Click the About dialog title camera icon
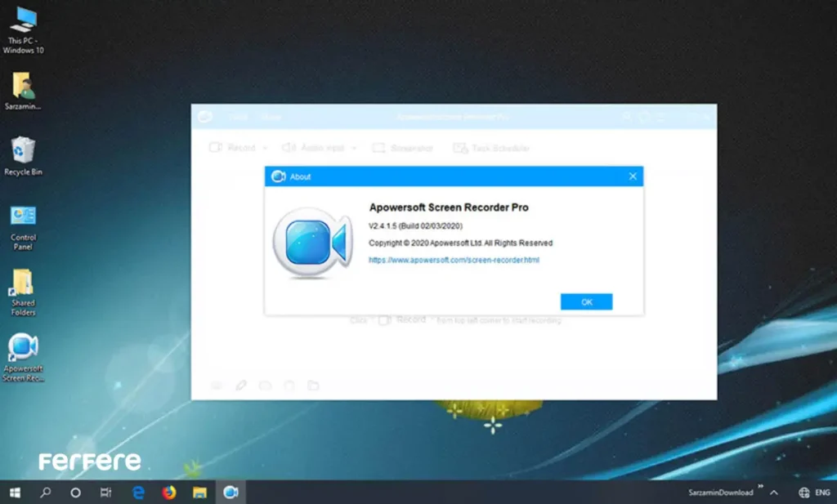Viewport: 837px width, 504px height. 278,176
